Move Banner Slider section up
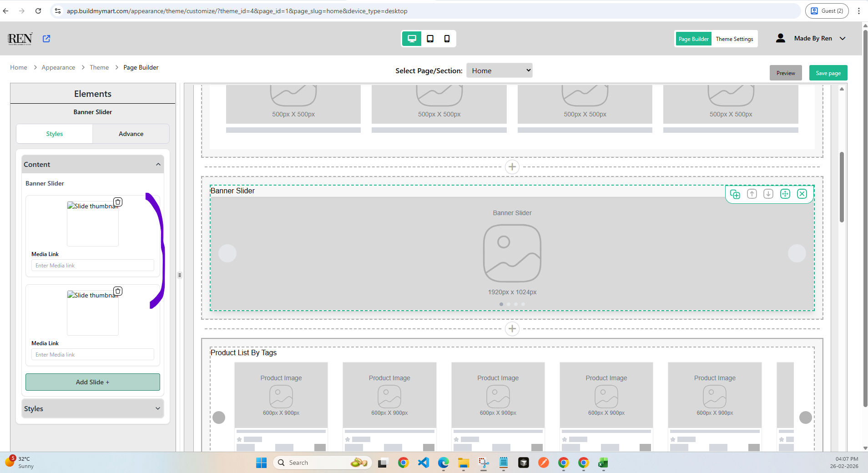 click(752, 194)
